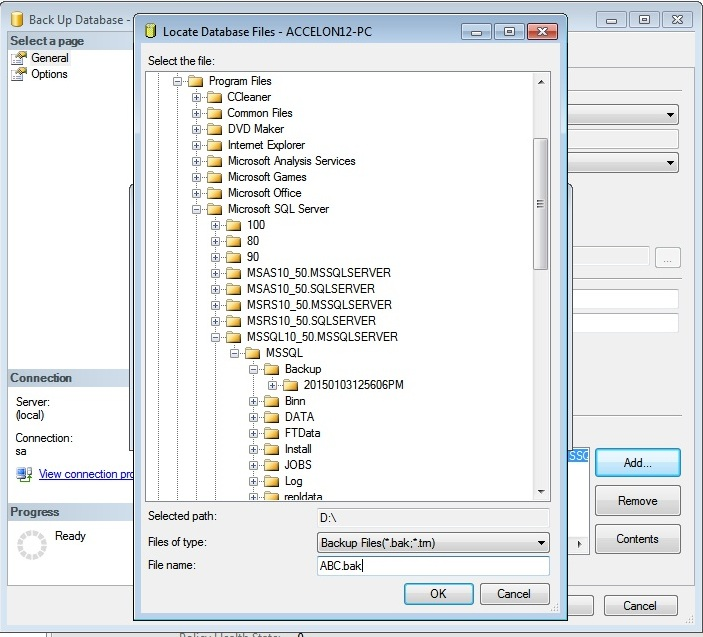Click the 20150103125606PM folder icon
703x637 pixels.
pyautogui.click(x=291, y=386)
